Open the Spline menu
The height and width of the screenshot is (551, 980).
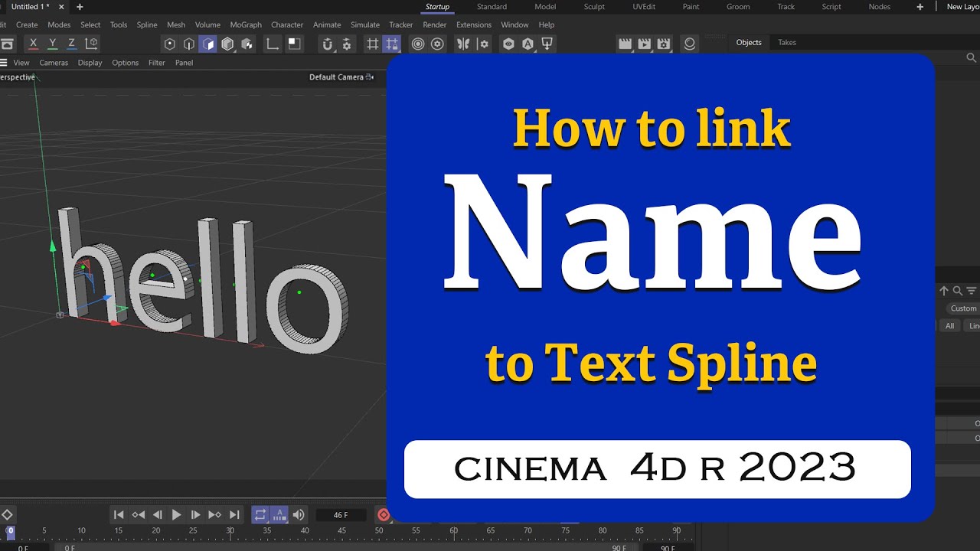click(147, 24)
